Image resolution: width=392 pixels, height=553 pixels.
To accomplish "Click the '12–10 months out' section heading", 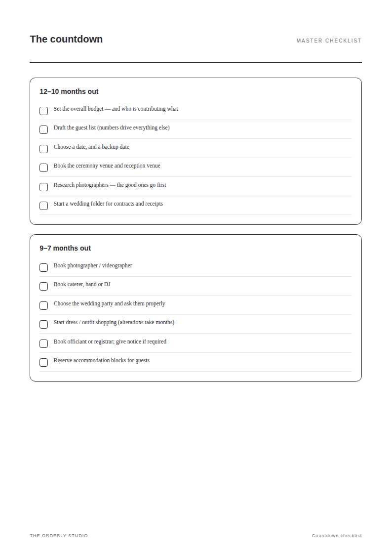I will tap(69, 91).
